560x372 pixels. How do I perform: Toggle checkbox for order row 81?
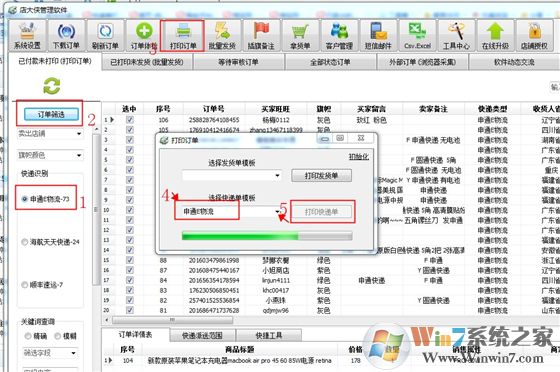point(130,310)
